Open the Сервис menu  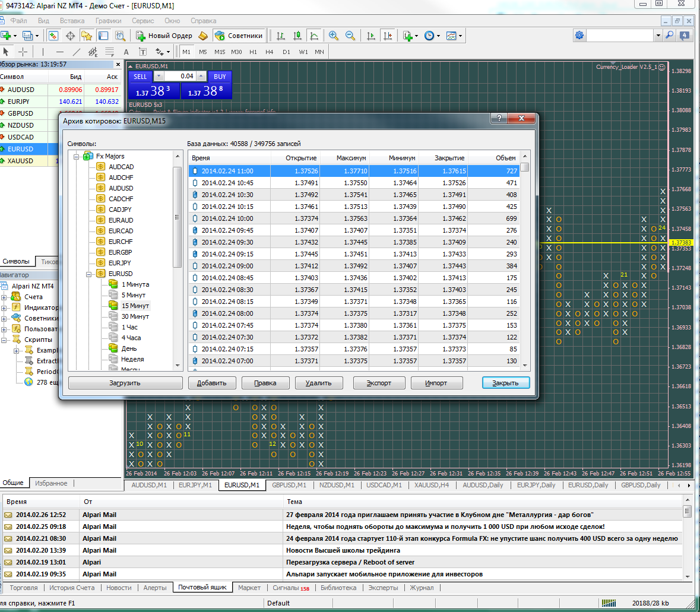143,21
